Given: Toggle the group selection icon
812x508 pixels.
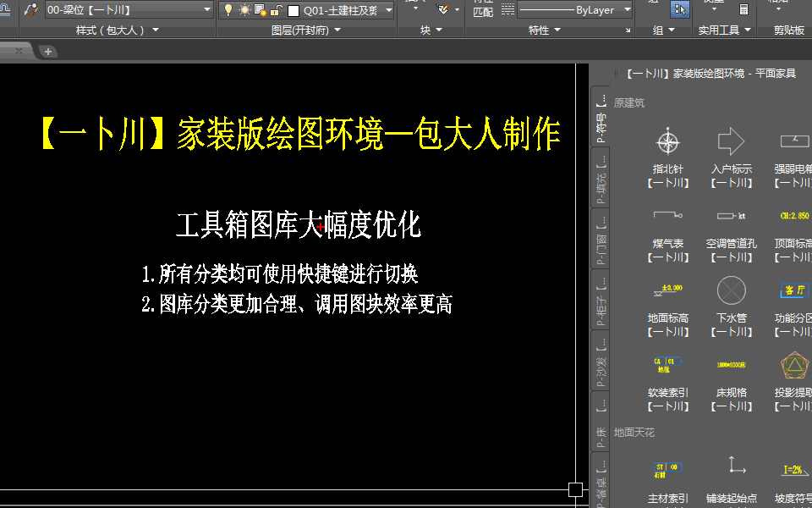Looking at the screenshot, I should (680, 9).
